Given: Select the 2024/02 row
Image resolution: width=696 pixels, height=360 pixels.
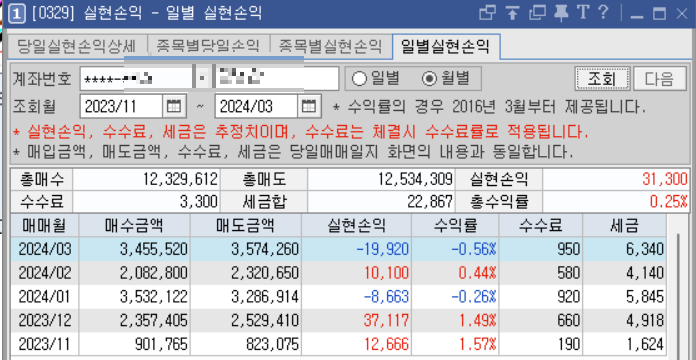Looking at the screenshot, I should tap(338, 273).
